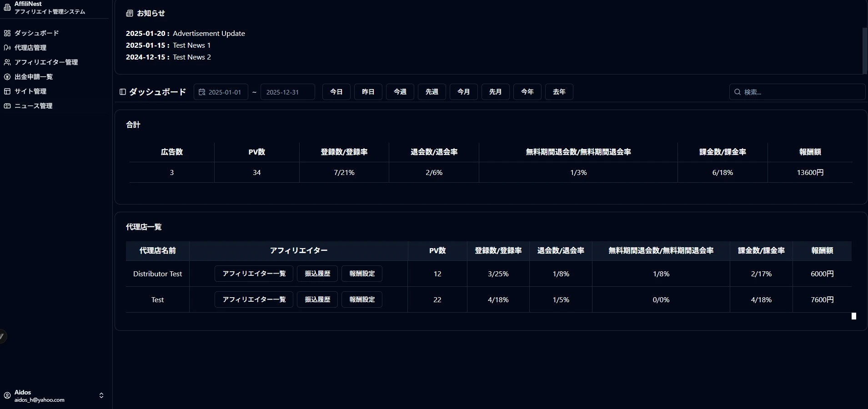The height and width of the screenshot is (409, 868).
Task: Click the AffiliNest logo icon
Action: coord(7,7)
